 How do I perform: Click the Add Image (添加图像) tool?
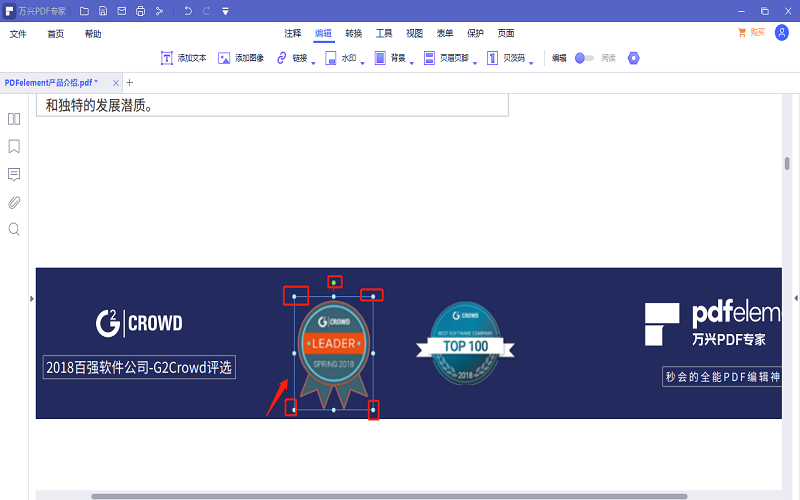click(241, 58)
